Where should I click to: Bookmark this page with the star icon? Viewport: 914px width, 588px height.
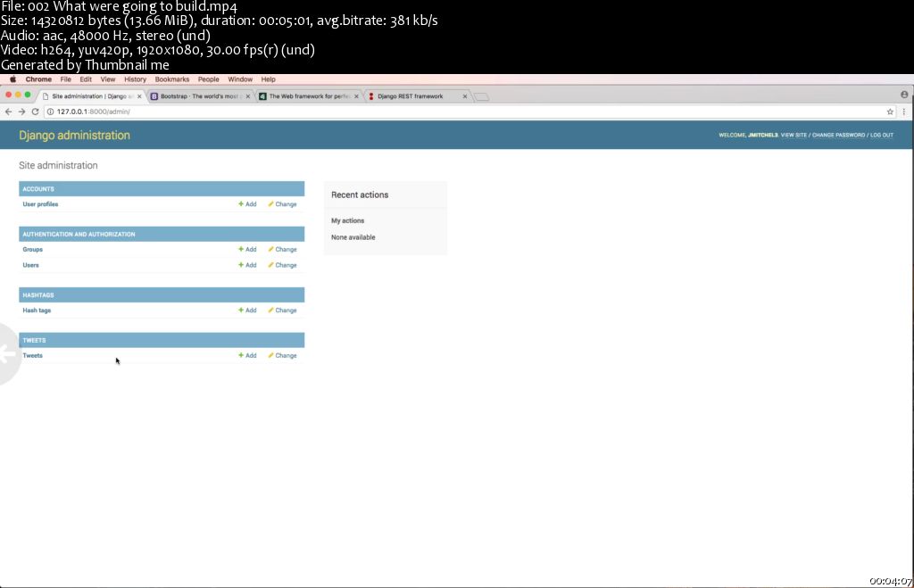[x=890, y=112]
